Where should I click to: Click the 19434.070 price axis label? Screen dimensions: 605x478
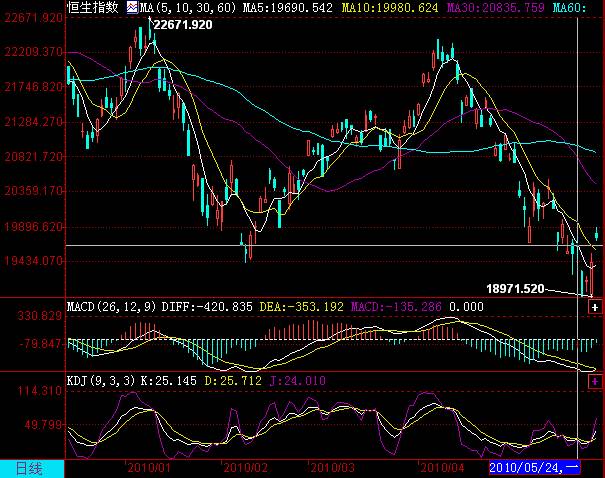[33, 261]
